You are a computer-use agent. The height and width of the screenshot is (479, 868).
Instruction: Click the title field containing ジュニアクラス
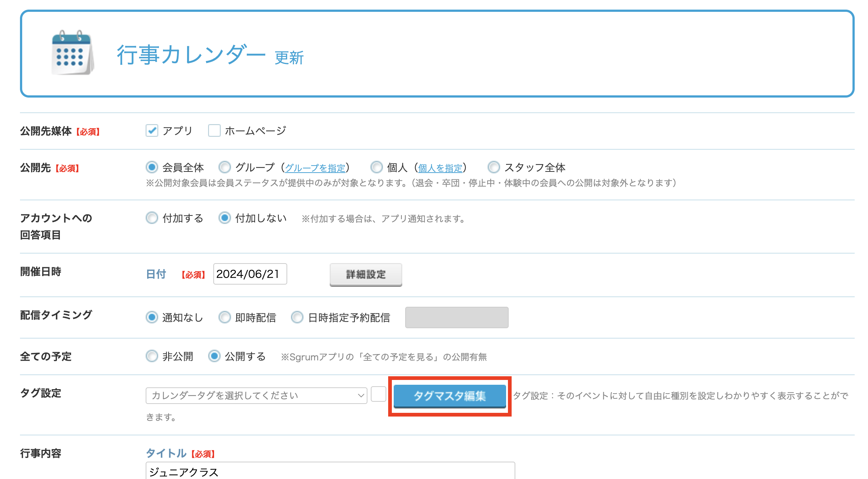click(x=330, y=471)
